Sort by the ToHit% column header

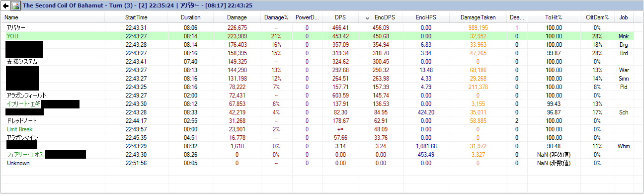554,17
